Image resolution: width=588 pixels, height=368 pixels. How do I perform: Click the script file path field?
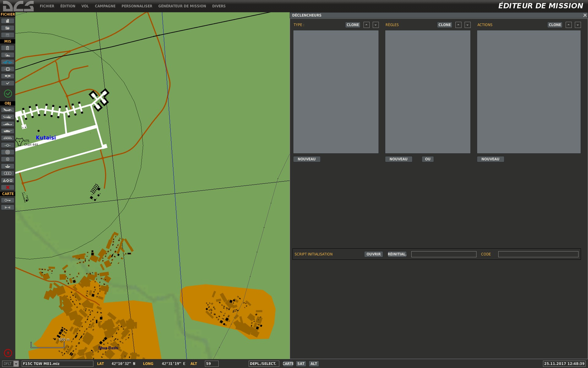click(444, 254)
